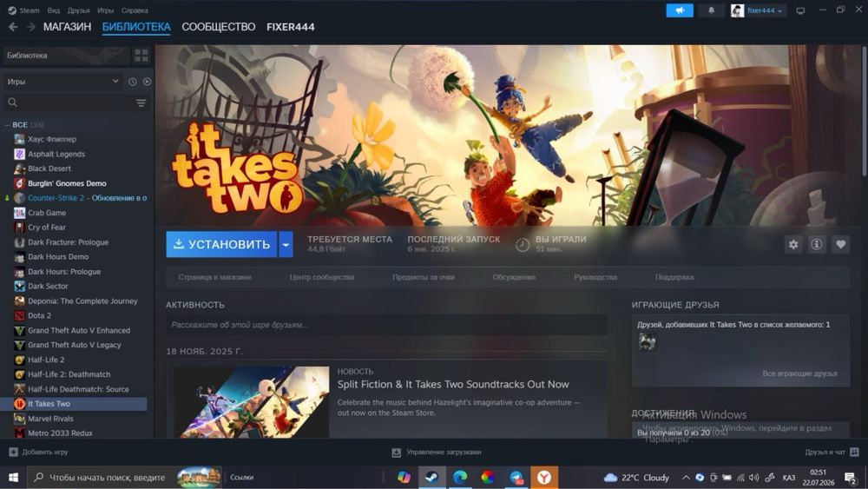Viewport: 868px width, 489px height.
Task: Click Все играющие друзья link
Action: coord(799,373)
